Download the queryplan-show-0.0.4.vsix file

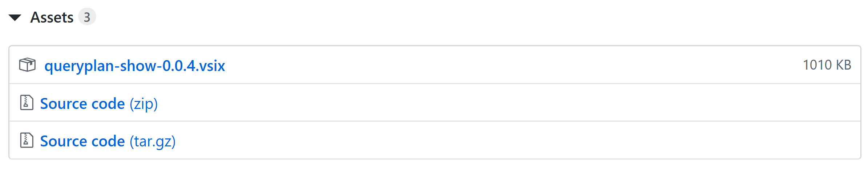pos(134,66)
